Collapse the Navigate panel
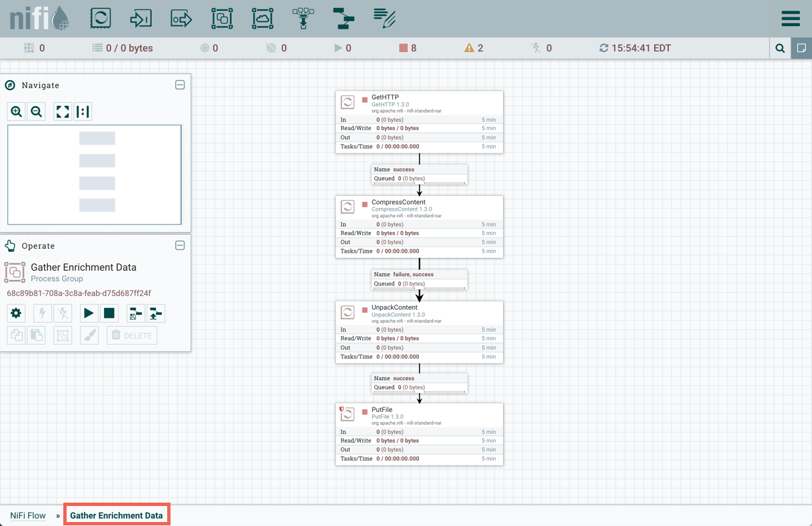Image resolution: width=812 pixels, height=526 pixels. (180, 85)
